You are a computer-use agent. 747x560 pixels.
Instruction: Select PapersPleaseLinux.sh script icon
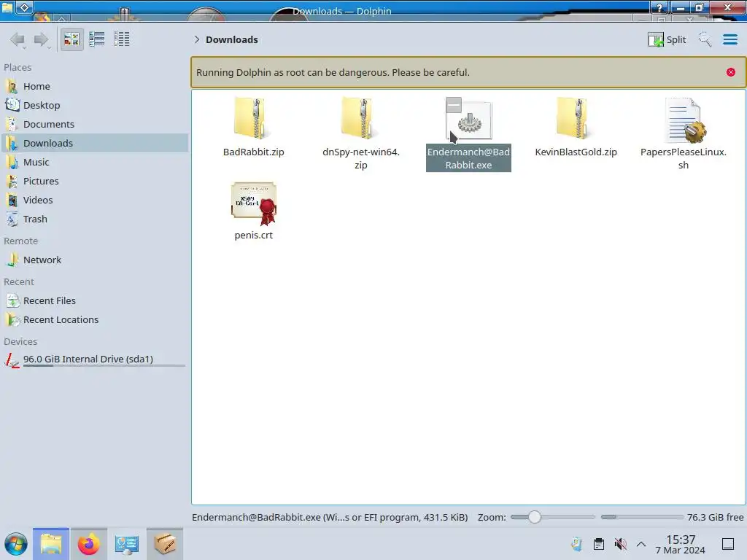tap(684, 120)
